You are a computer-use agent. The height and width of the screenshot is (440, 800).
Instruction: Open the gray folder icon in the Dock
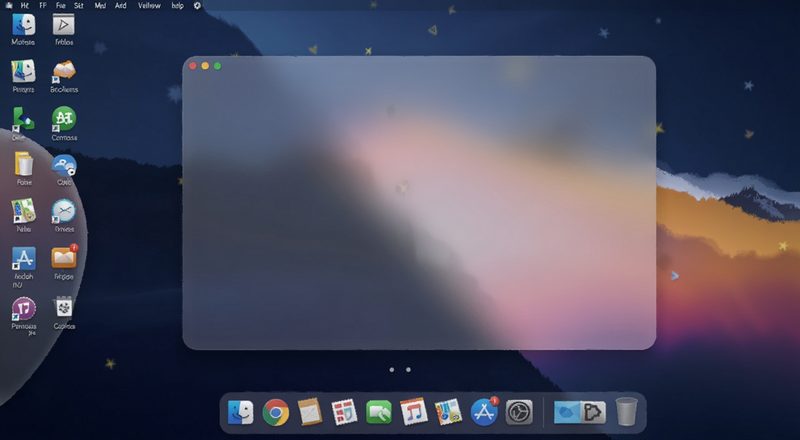point(593,412)
